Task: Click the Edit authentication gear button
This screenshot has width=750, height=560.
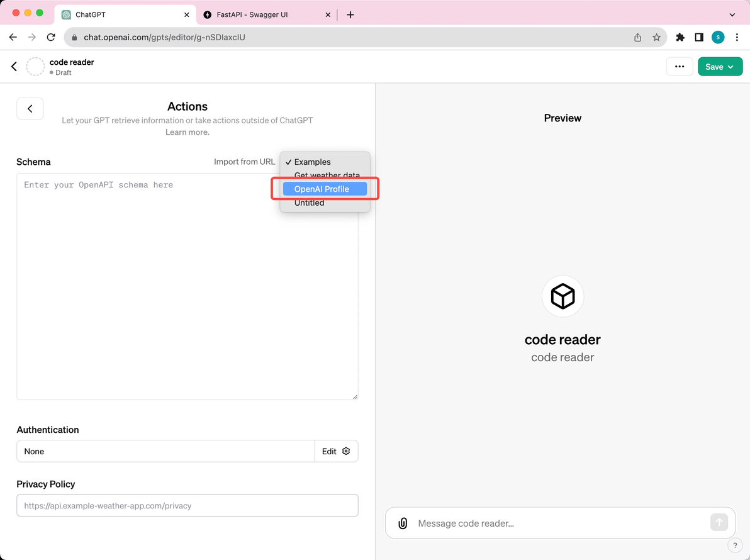Action: click(x=336, y=451)
